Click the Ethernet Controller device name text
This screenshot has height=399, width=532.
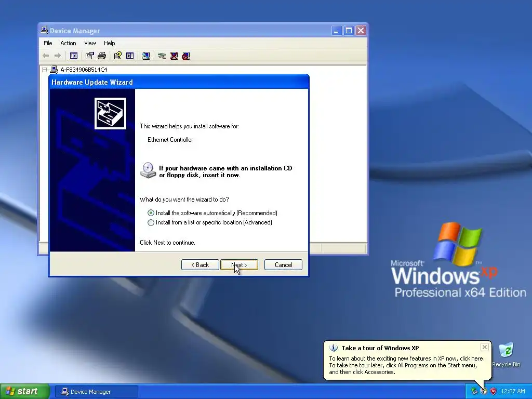tap(170, 139)
